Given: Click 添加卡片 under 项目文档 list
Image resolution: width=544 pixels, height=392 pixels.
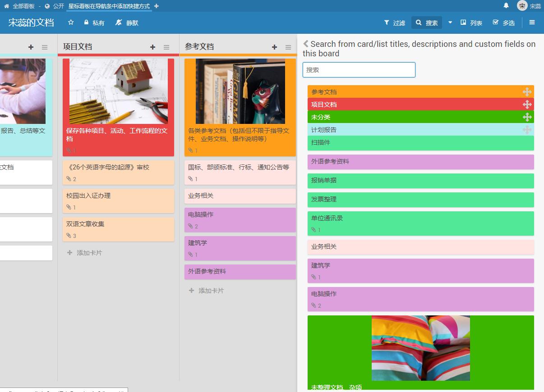Looking at the screenshot, I should pos(89,253).
